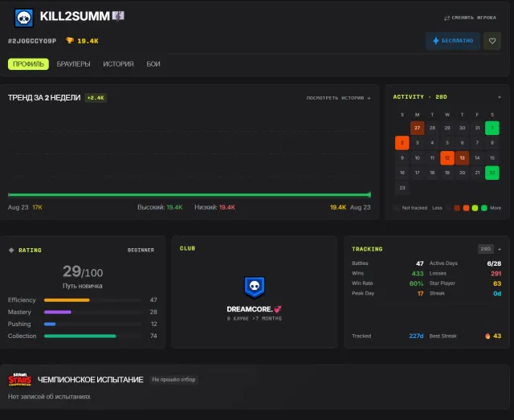Click Высокий: 19.4K label under chart
The image size is (514, 420).
tap(160, 207)
